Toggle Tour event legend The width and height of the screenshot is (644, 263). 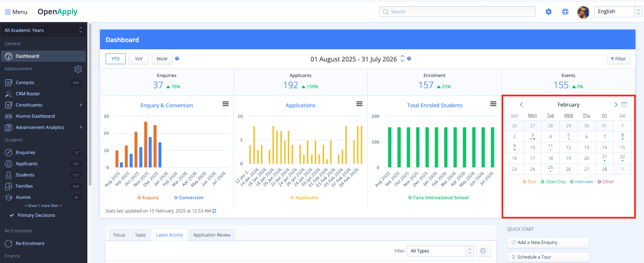(x=530, y=182)
